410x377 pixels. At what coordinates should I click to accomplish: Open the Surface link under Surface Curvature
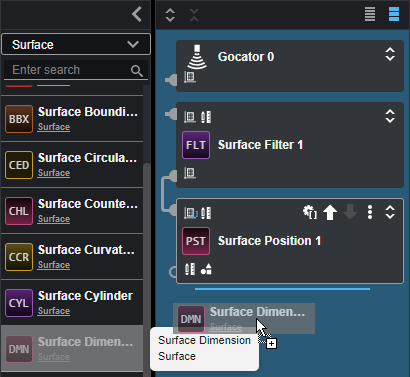pyautogui.click(x=54, y=265)
